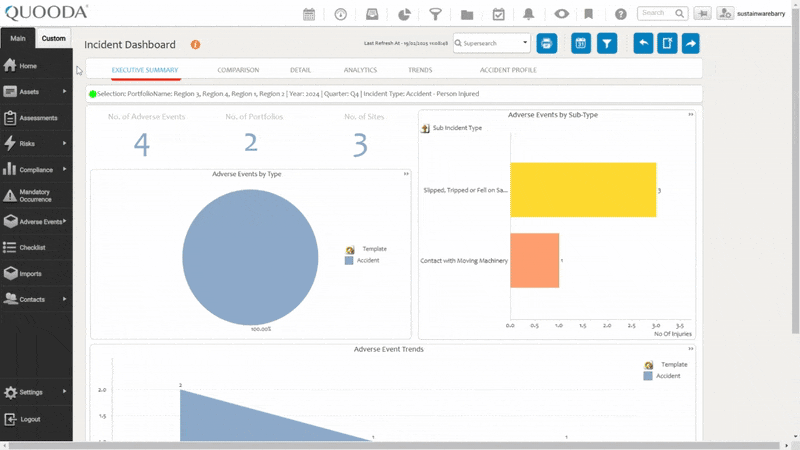Open the calendar checkmark tasks icon
Image resolution: width=800 pixels, height=450 pixels.
pyautogui.click(x=498, y=14)
